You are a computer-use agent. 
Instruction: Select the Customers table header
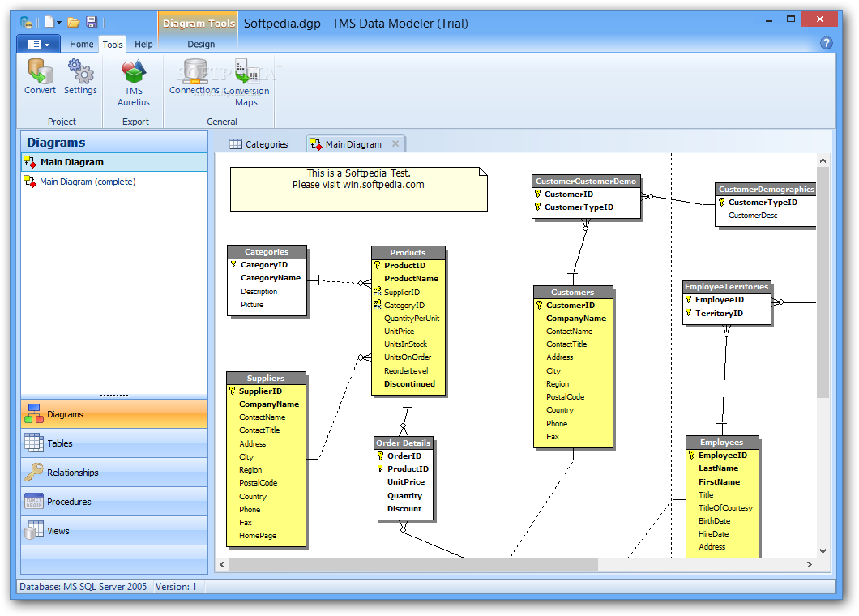pyautogui.click(x=573, y=292)
